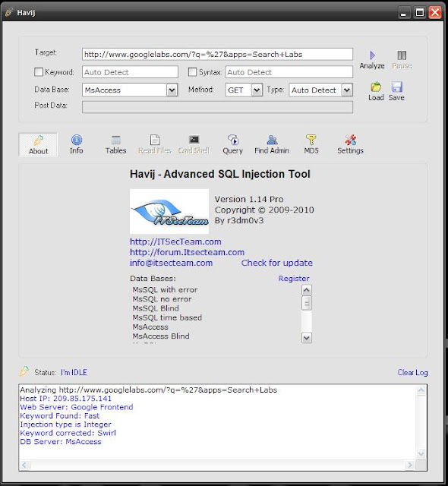The height and width of the screenshot is (486, 448).
Task: Click the log horizontal scroll left arrow
Action: pyautogui.click(x=24, y=465)
